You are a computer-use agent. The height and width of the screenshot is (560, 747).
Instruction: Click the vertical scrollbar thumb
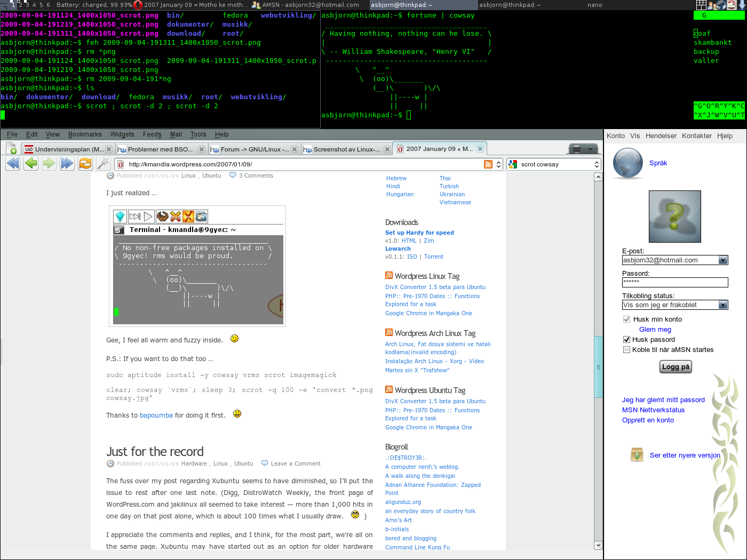[x=598, y=367]
